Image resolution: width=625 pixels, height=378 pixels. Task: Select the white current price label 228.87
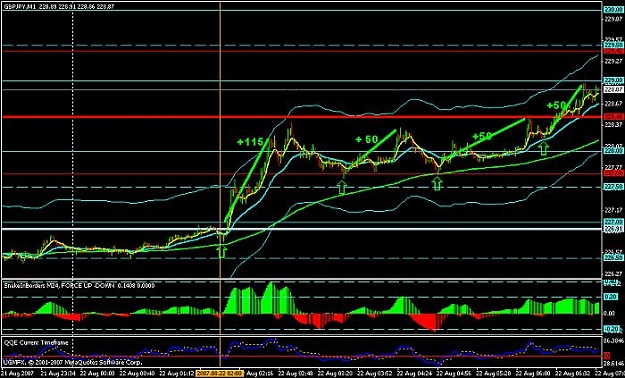pyautogui.click(x=613, y=90)
